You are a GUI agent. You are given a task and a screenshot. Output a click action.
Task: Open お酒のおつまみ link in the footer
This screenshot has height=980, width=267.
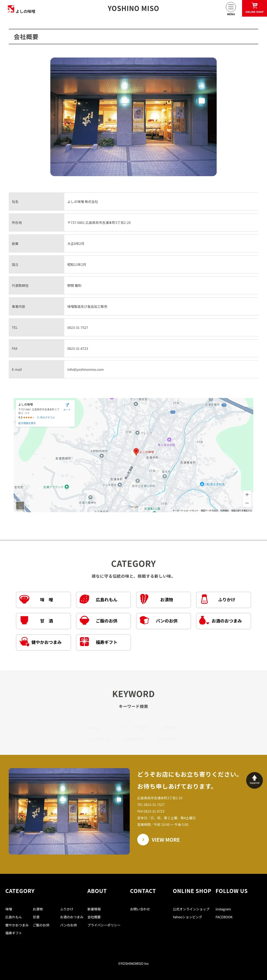click(x=72, y=917)
